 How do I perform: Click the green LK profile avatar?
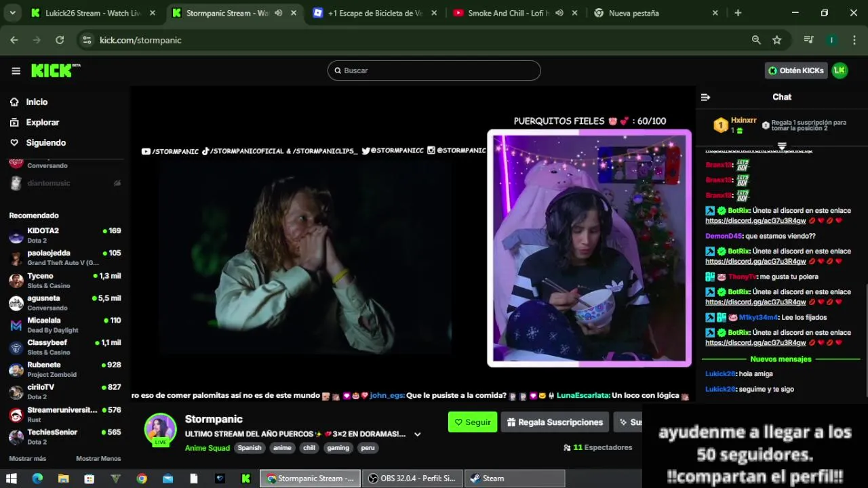pyautogui.click(x=840, y=70)
